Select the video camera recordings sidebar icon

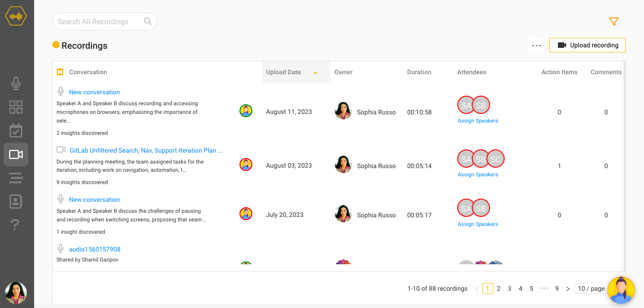[16, 154]
